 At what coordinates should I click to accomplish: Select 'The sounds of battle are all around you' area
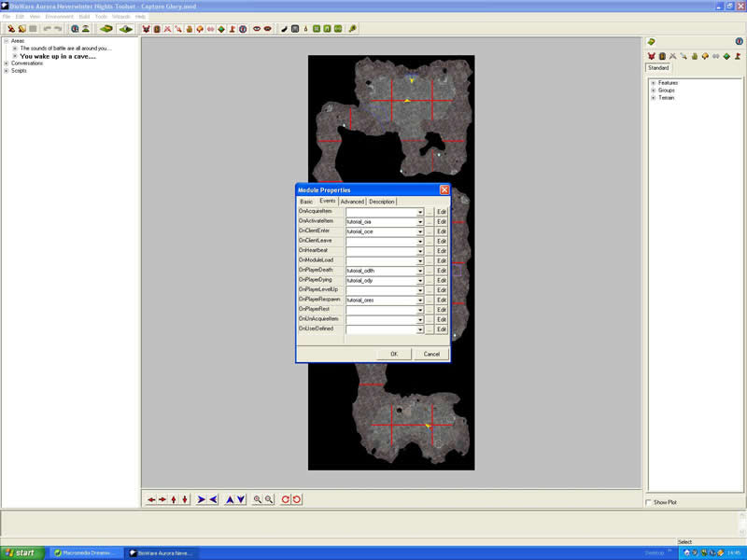point(65,49)
